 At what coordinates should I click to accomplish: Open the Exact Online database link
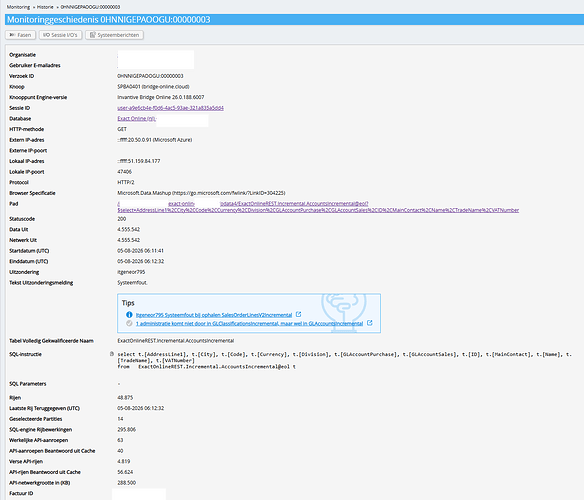136,118
